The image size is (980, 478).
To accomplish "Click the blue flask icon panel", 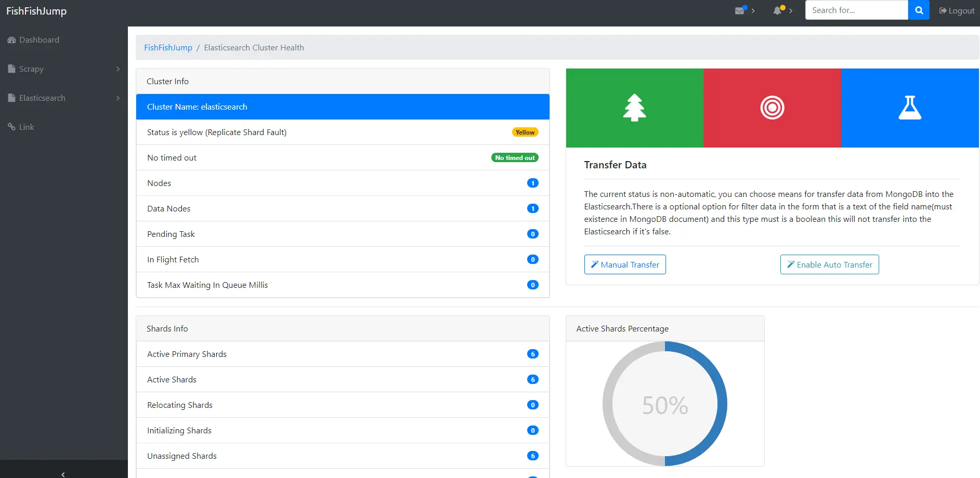I will click(910, 108).
